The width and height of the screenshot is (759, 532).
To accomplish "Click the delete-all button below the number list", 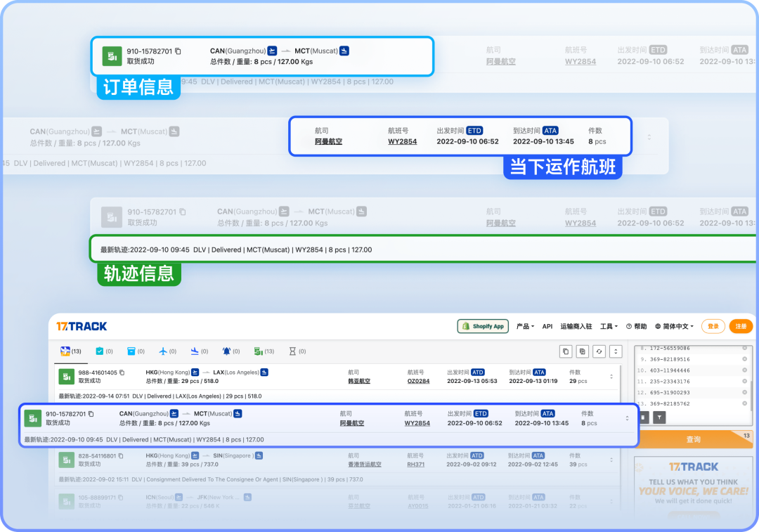I will (x=643, y=417).
